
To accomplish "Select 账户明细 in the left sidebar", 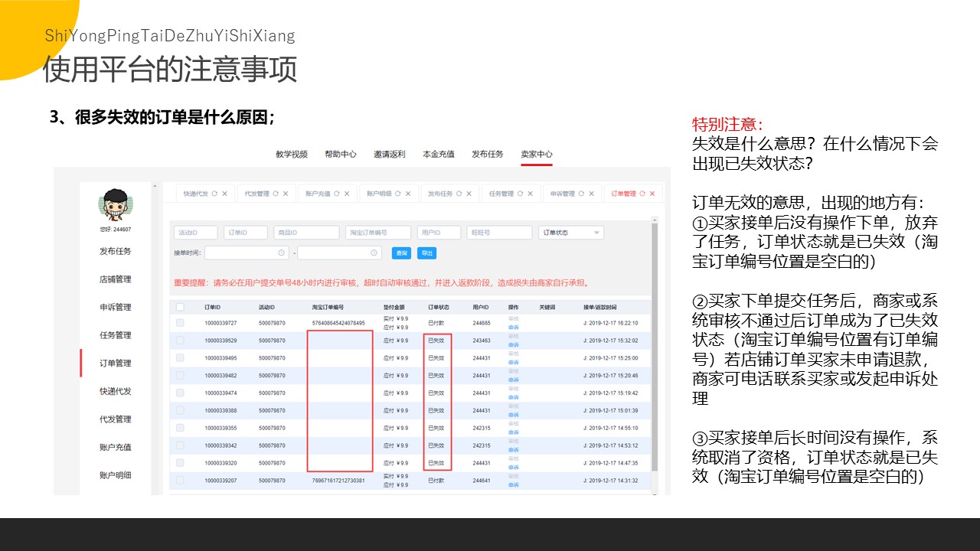I will [116, 475].
